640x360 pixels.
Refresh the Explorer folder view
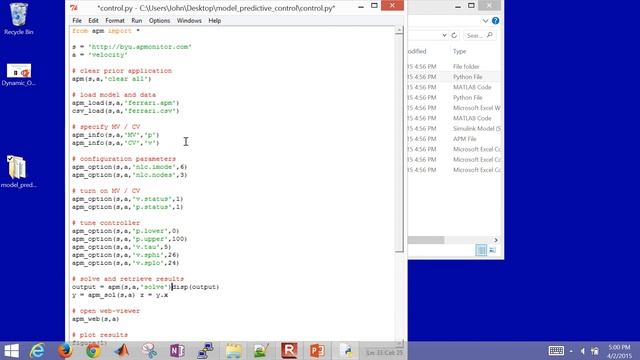coord(454,36)
